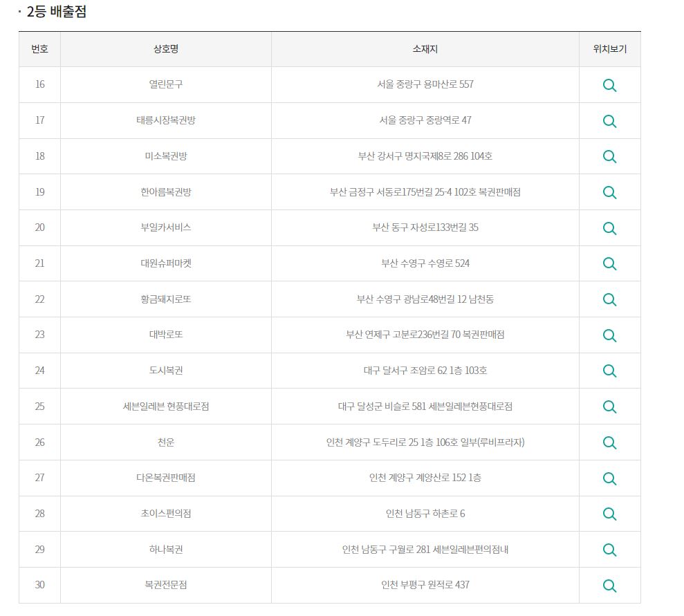This screenshot has height=616, width=684.
Task: Click address 대구 달서구 조암로 62
Action: coord(405,370)
